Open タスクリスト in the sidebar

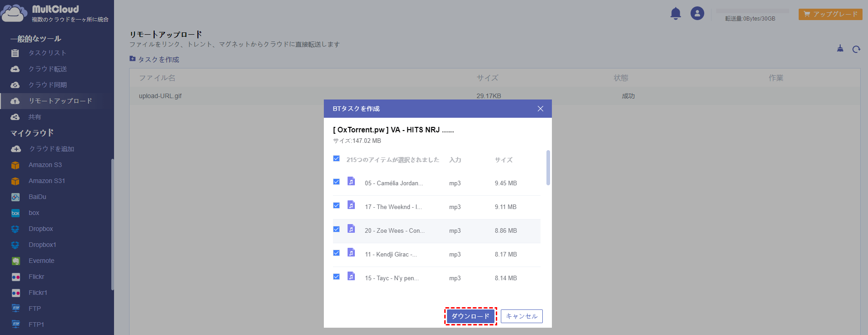pos(47,53)
